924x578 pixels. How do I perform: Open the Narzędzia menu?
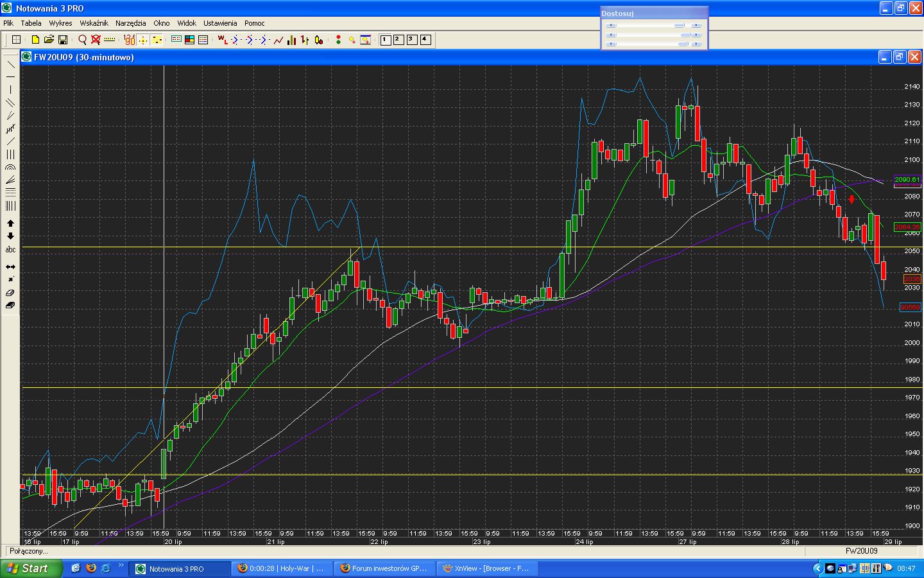(x=130, y=23)
